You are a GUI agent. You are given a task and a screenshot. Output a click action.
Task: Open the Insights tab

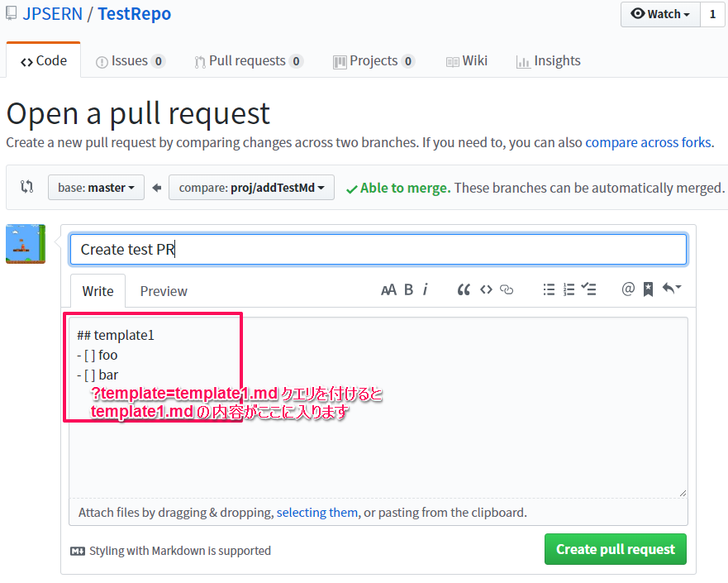(x=549, y=61)
